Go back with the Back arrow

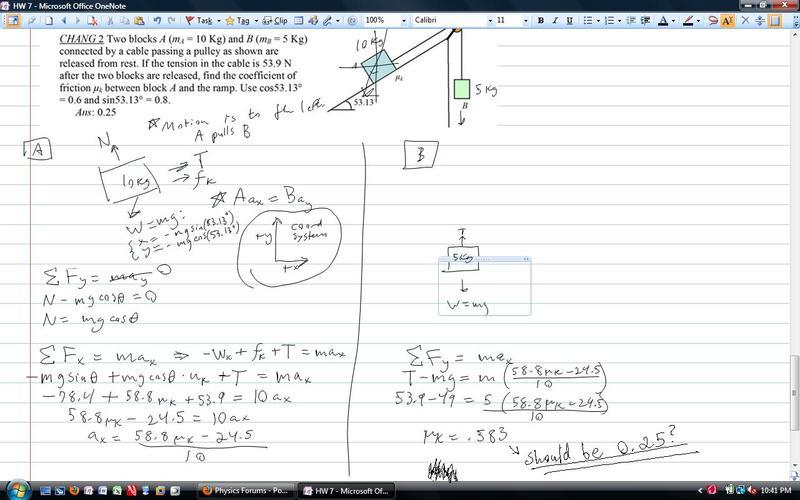click(64, 21)
